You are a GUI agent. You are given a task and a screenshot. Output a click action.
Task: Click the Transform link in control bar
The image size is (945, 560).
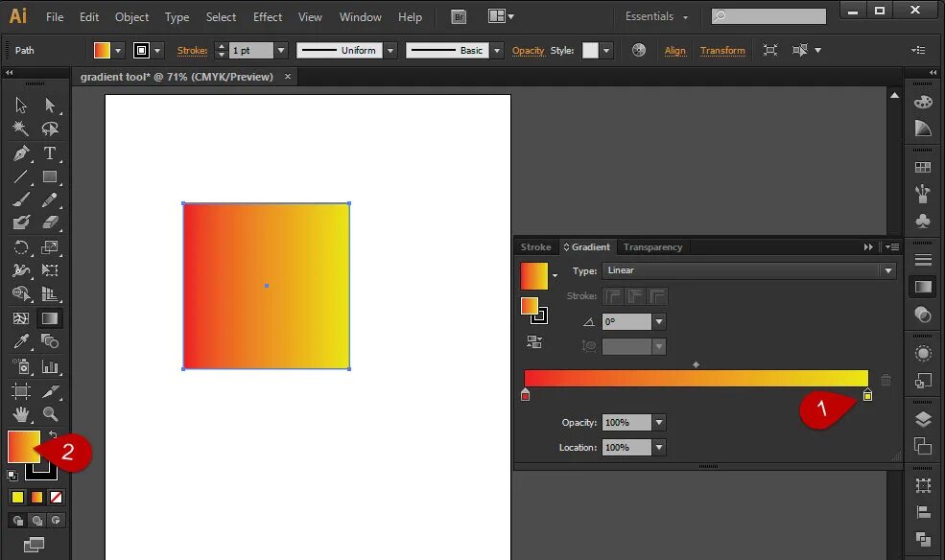coord(722,50)
